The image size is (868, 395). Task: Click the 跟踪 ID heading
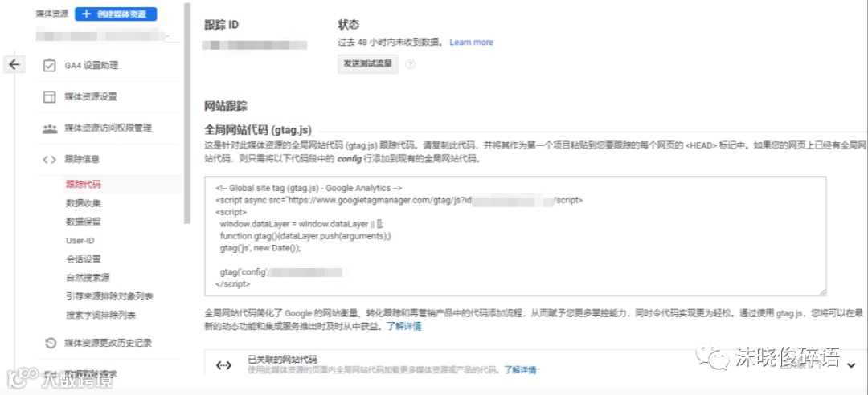[222, 25]
